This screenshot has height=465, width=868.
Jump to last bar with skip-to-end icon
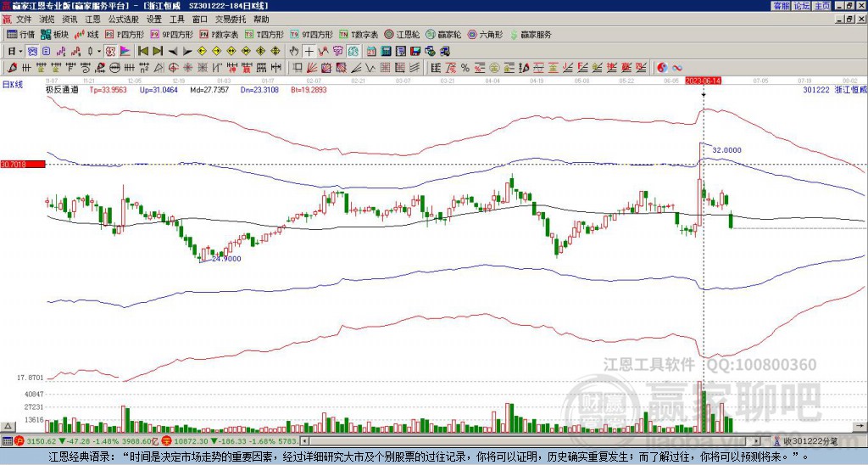(158, 52)
